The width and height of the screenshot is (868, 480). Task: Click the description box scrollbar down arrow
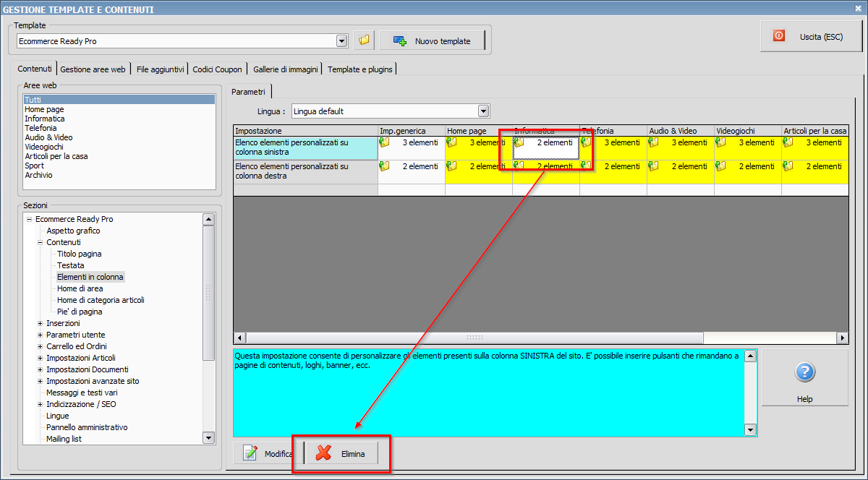[x=750, y=430]
